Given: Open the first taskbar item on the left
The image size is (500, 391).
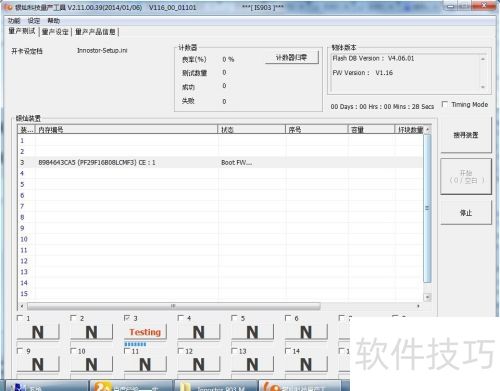Looking at the screenshot, I should point(47,386).
